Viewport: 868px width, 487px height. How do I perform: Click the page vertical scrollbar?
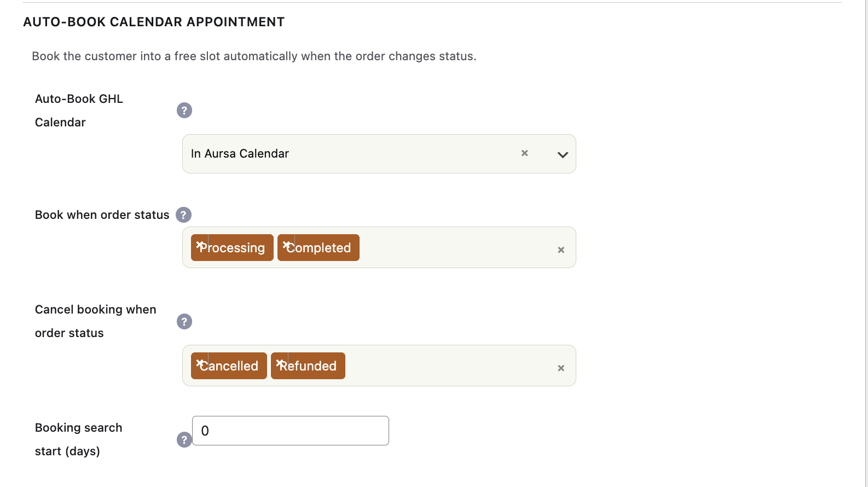(866, 243)
